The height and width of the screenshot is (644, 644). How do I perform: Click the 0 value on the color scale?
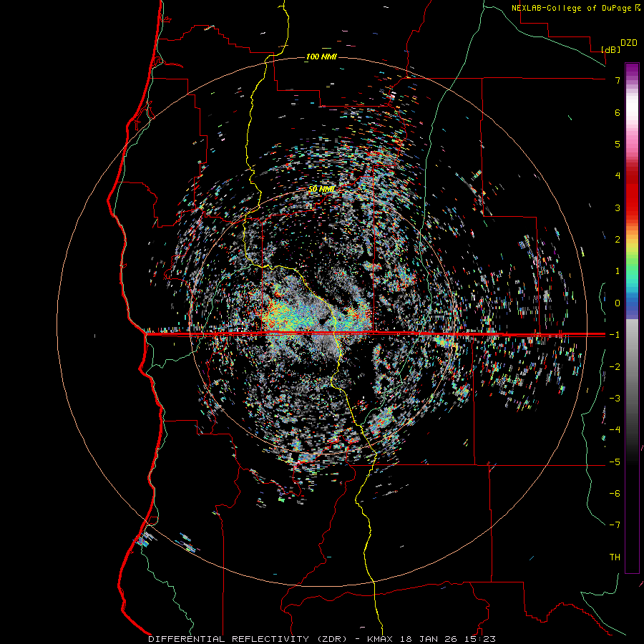click(618, 303)
